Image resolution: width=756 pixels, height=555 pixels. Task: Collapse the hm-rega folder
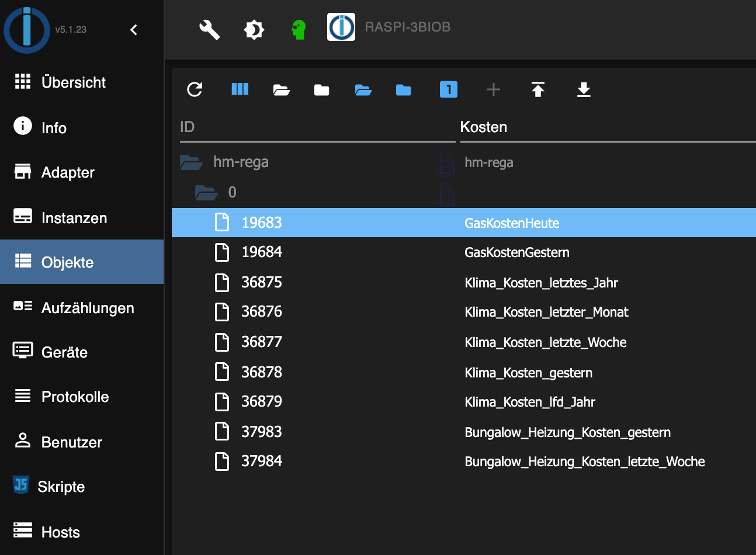coord(191,162)
